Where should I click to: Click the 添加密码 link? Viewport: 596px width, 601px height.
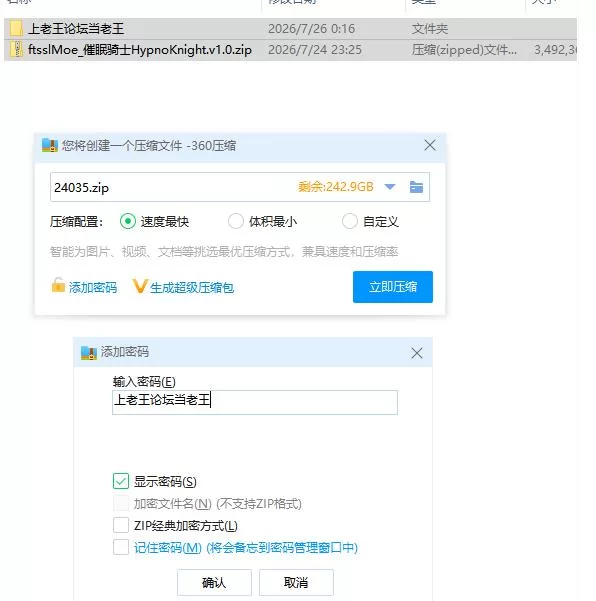[x=93, y=287]
